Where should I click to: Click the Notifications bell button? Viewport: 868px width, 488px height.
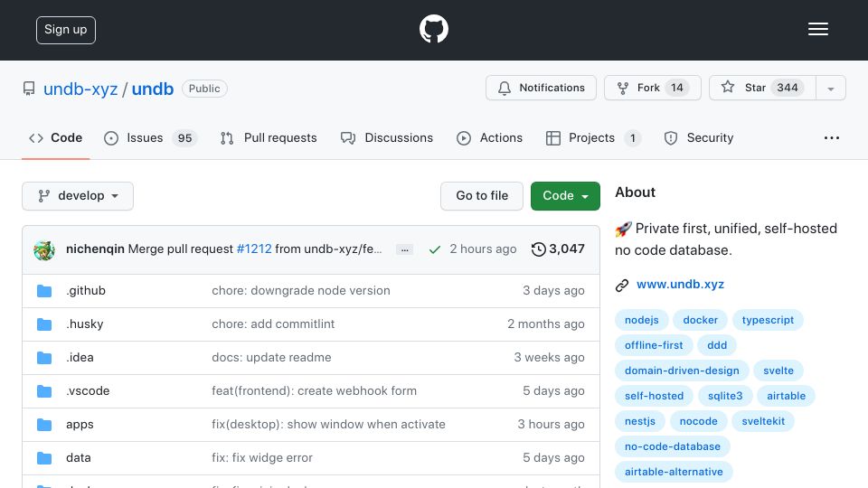(541, 88)
